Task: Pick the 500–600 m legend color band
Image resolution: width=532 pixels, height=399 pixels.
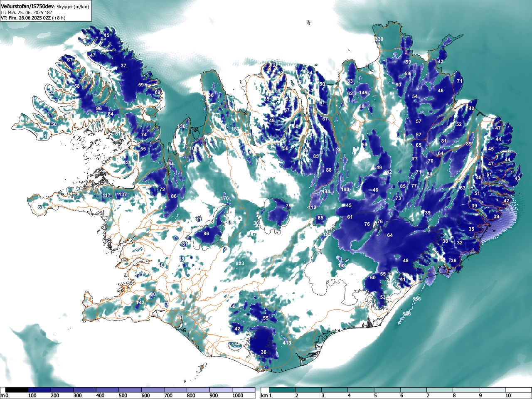Action: coord(130,390)
